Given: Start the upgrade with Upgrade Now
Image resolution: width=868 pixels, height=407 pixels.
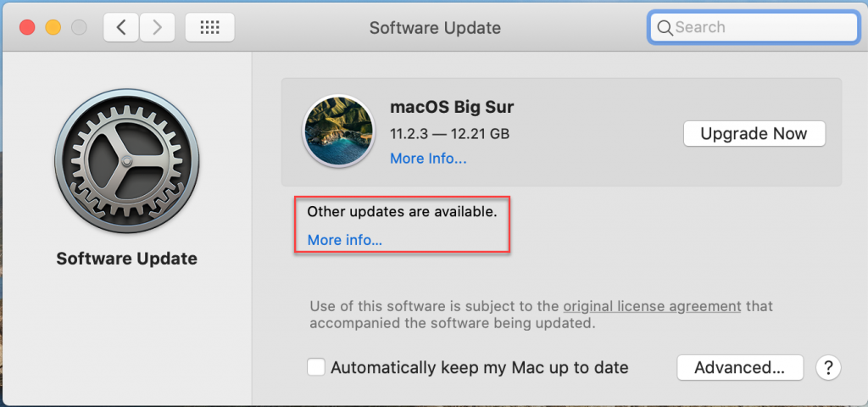Looking at the screenshot, I should click(754, 133).
